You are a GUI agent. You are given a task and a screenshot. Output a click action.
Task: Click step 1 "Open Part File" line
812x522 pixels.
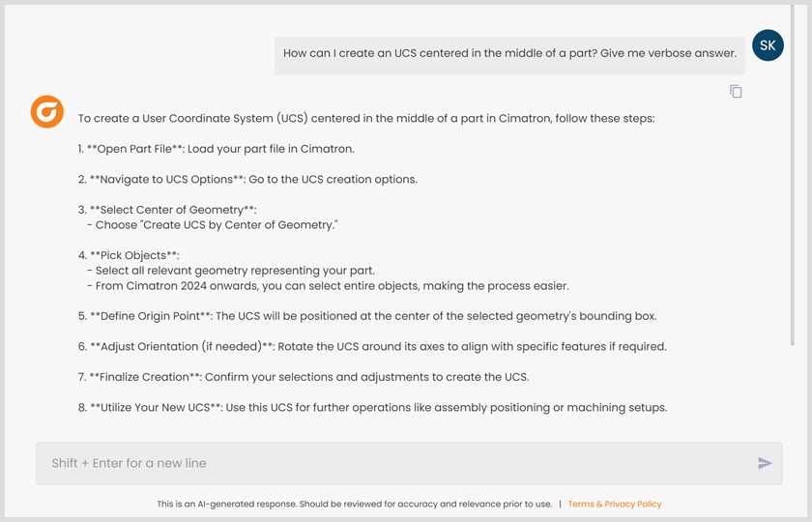click(x=217, y=149)
